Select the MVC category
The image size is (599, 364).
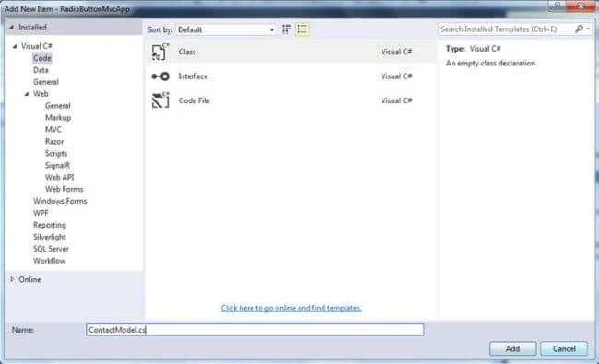click(53, 130)
